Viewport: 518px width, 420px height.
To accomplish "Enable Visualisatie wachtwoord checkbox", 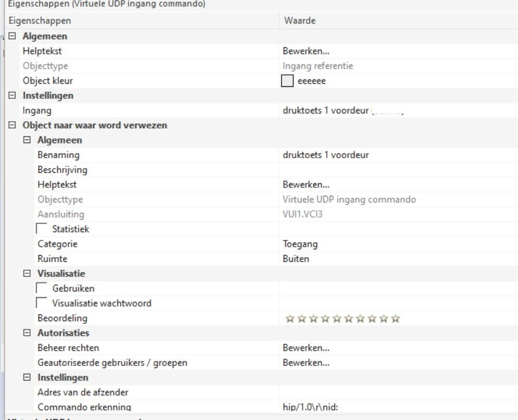I will click(x=41, y=303).
